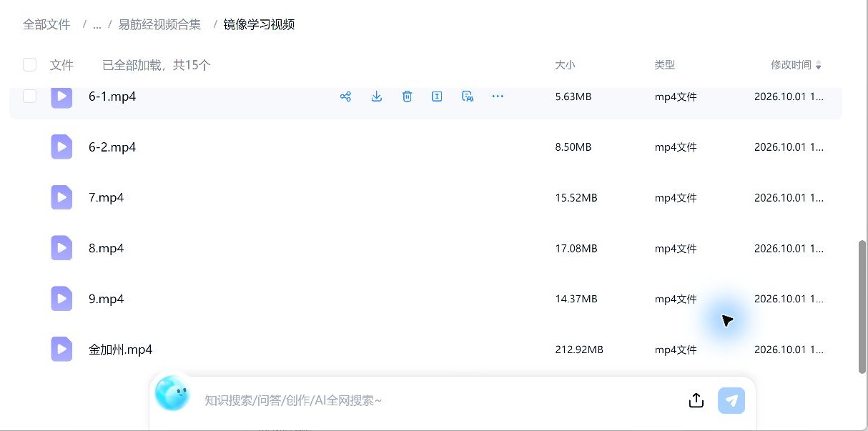Viewport: 868px width, 431px height.
Task: Click the 14.37MB size value
Action: (576, 299)
